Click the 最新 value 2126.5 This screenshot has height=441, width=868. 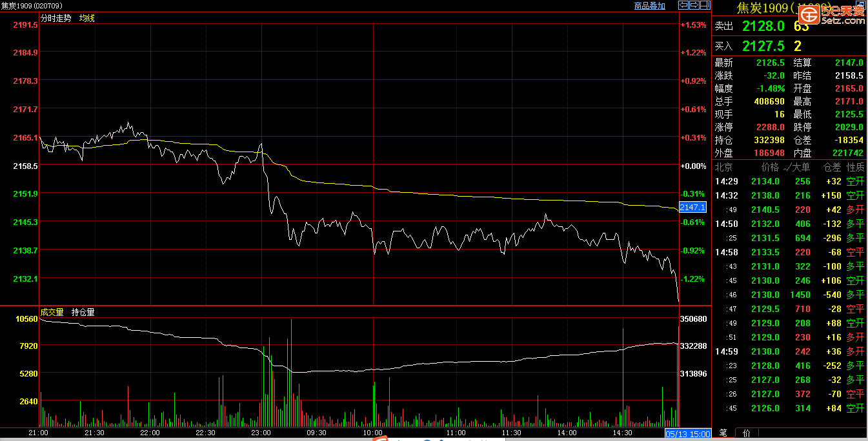[770, 63]
